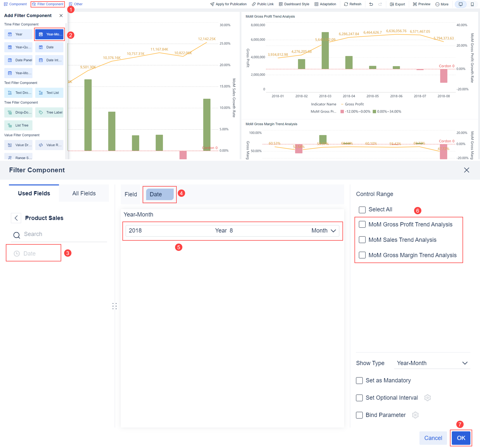The height and width of the screenshot is (448, 480).
Task: Open Set Optional Interval gear settings
Action: (x=428, y=398)
